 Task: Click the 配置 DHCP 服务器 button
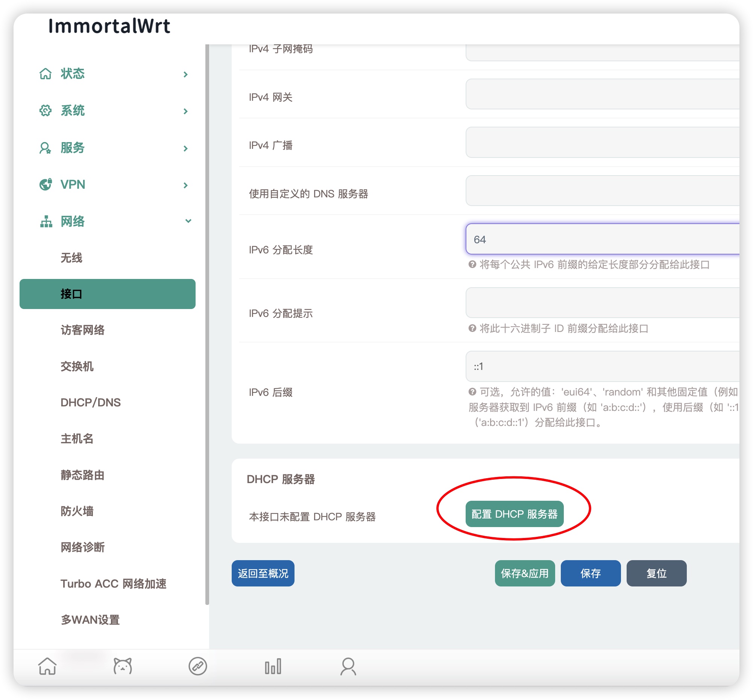click(x=515, y=514)
